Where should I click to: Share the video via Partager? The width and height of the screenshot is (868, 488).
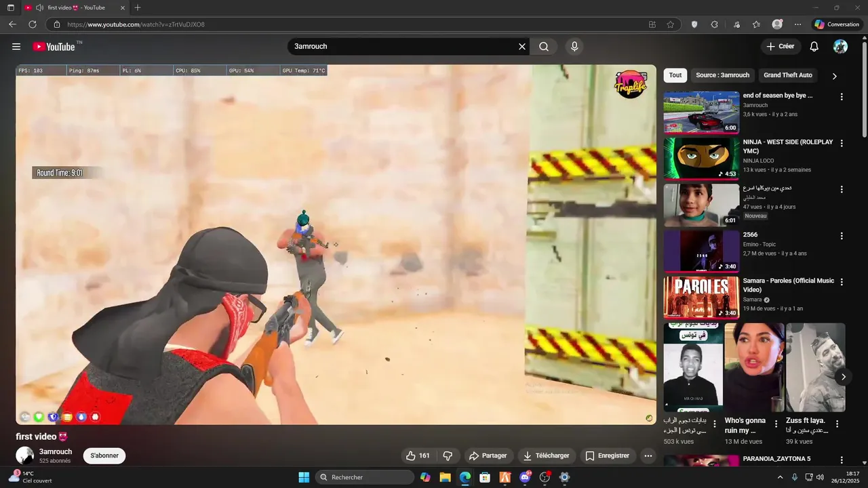coord(488,455)
